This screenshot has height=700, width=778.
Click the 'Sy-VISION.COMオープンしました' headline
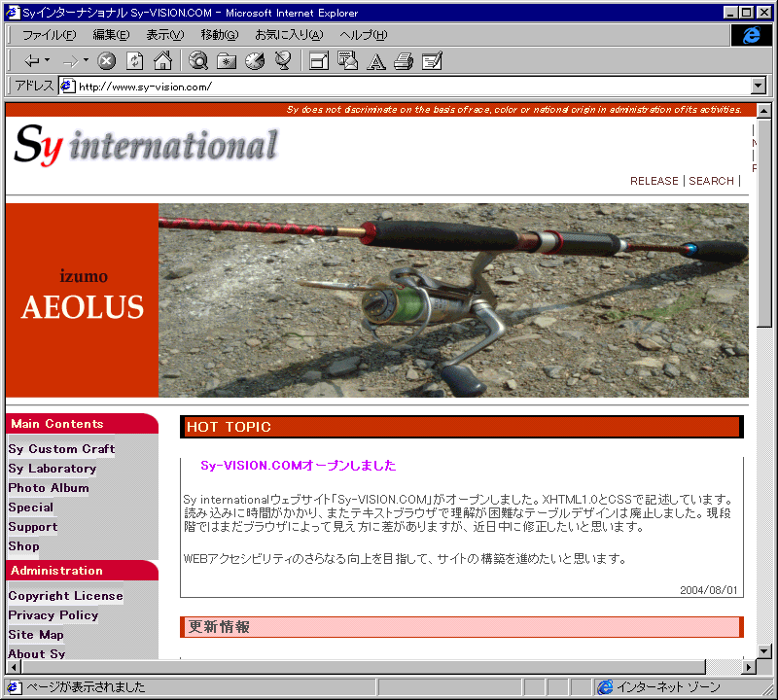(299, 466)
